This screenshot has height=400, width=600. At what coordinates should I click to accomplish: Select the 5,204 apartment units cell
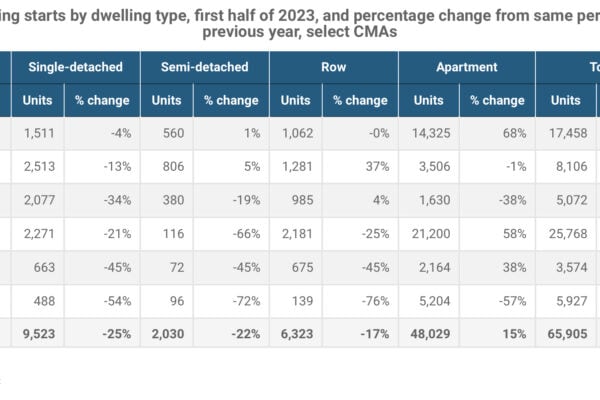[x=430, y=298]
